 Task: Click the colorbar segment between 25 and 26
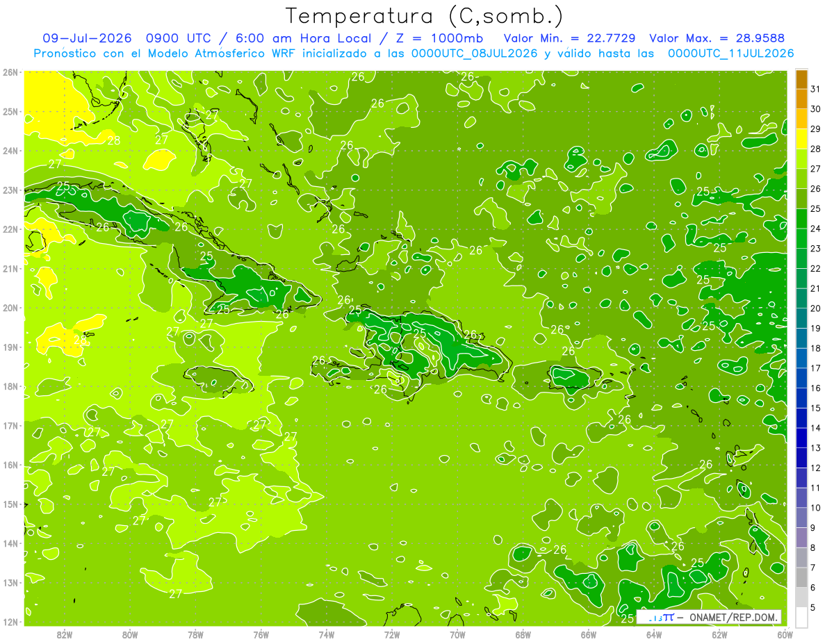[x=801, y=199]
